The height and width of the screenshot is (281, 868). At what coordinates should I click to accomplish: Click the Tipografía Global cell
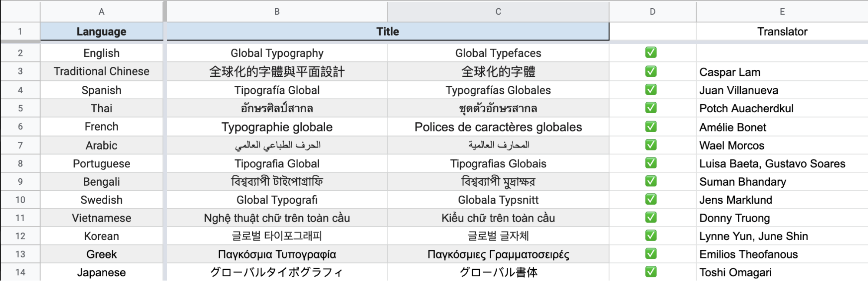click(x=277, y=90)
